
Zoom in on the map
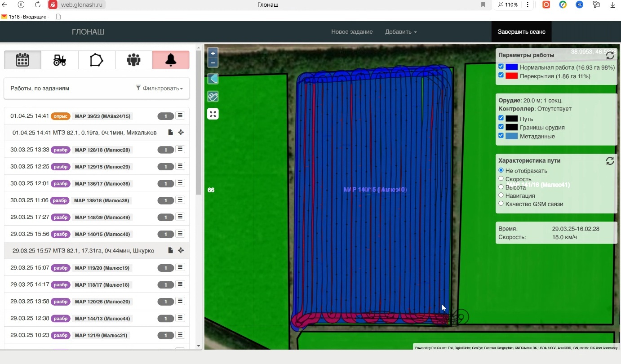click(x=213, y=53)
